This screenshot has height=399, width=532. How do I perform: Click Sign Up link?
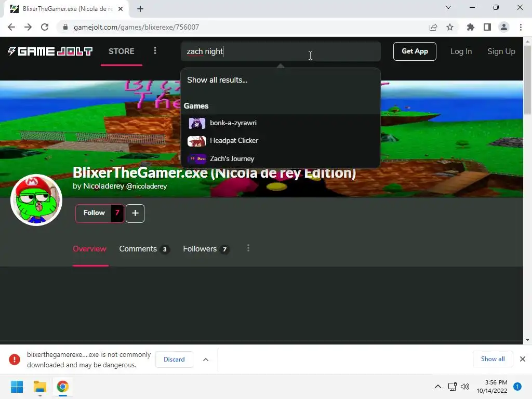(501, 51)
